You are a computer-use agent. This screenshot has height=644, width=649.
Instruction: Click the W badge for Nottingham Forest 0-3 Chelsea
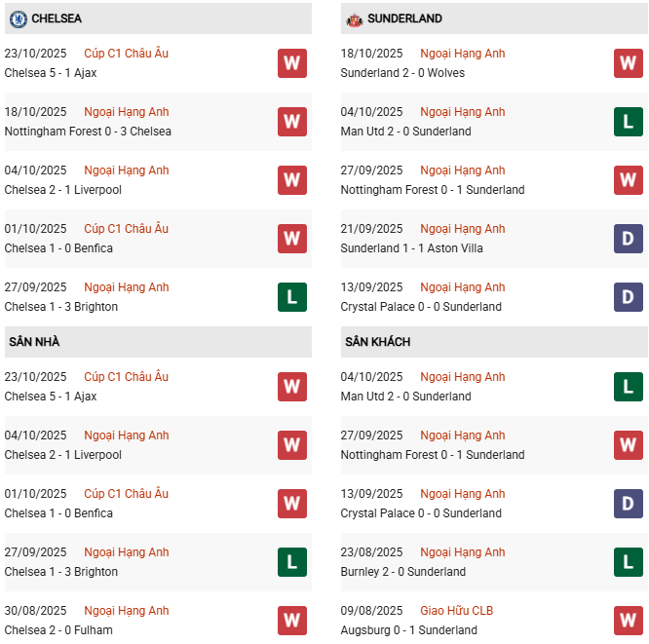292,122
